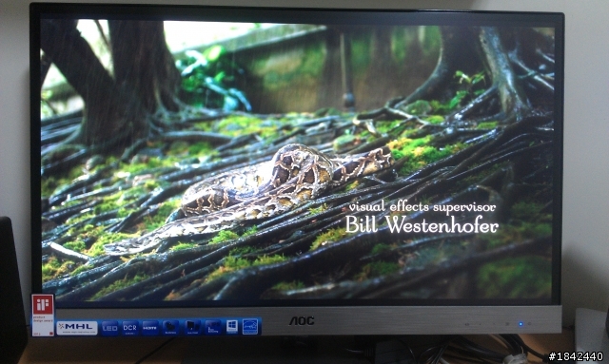Click the AOC logo on the bezel
The image size is (609, 364).
coord(302,321)
